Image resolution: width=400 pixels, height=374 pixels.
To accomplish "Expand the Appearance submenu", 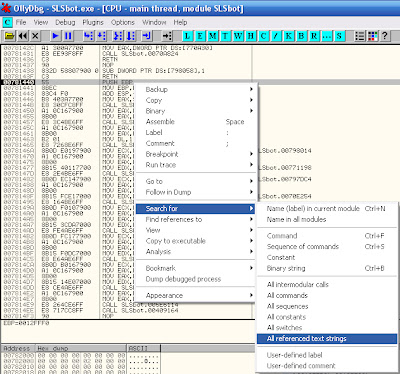I will tap(195, 295).
